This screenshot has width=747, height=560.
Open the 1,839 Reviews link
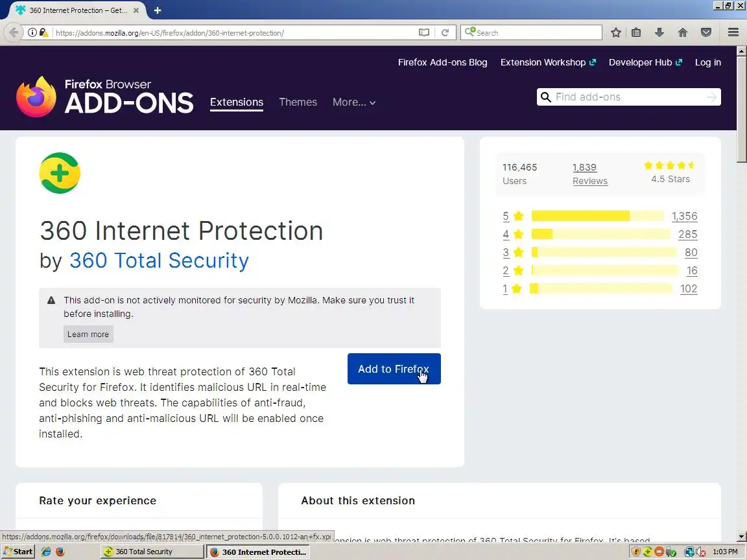590,174
